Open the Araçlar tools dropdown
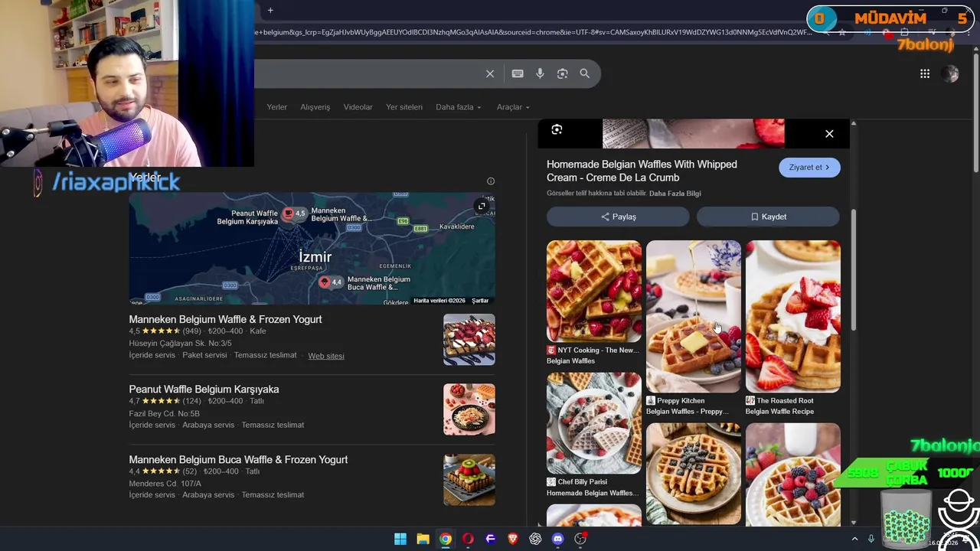980x551 pixels. coord(513,107)
